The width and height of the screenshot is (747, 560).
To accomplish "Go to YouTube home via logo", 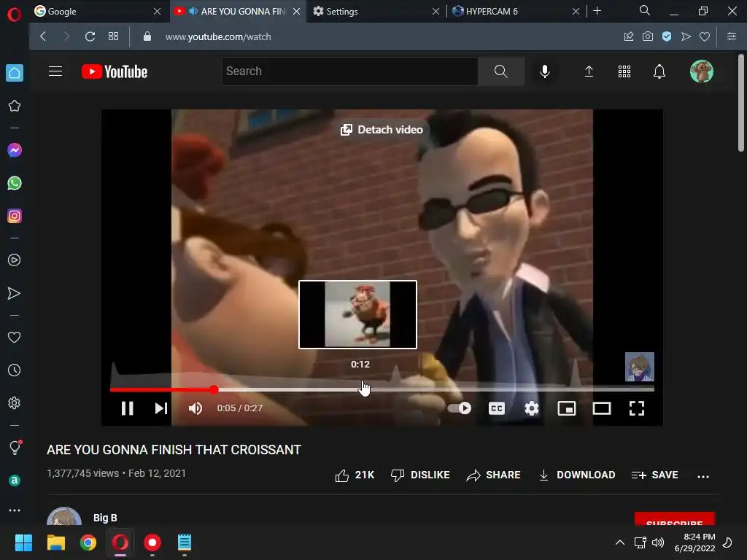I will 115,72.
